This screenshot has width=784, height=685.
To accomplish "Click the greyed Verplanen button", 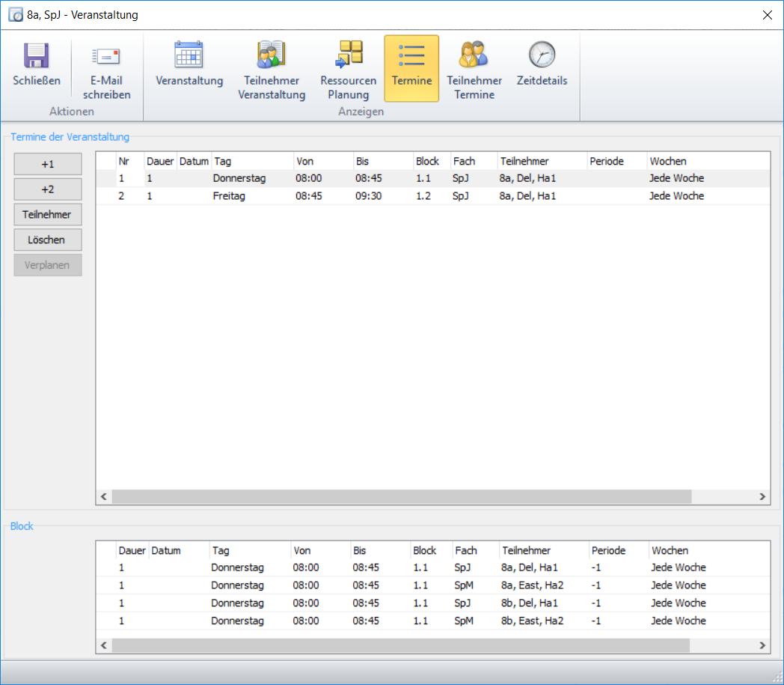I will [47, 265].
